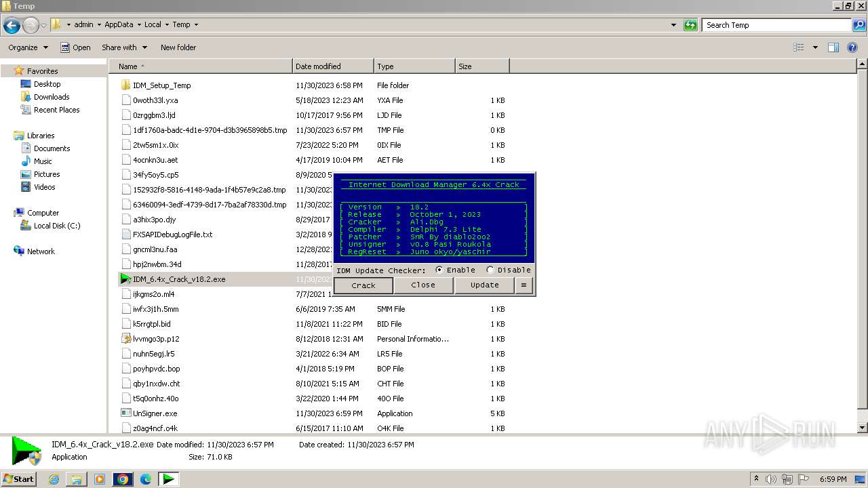Click the Update button in crack dialog
The image size is (868, 488).
point(485,285)
